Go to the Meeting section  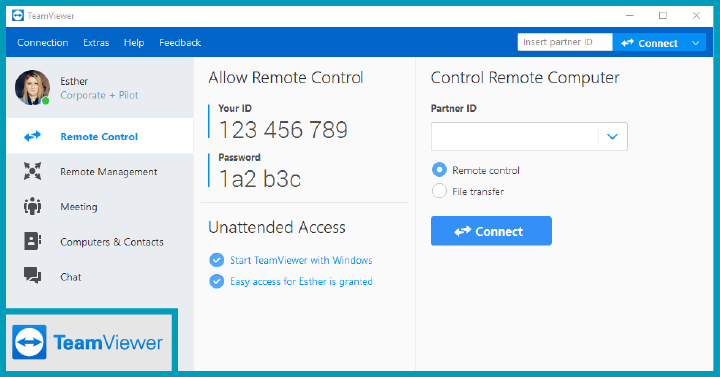click(x=100, y=207)
